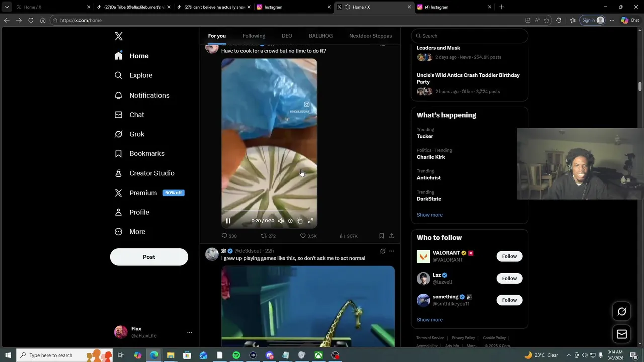Open the game video thumbnail
644x362 pixels.
pyautogui.click(x=308, y=306)
